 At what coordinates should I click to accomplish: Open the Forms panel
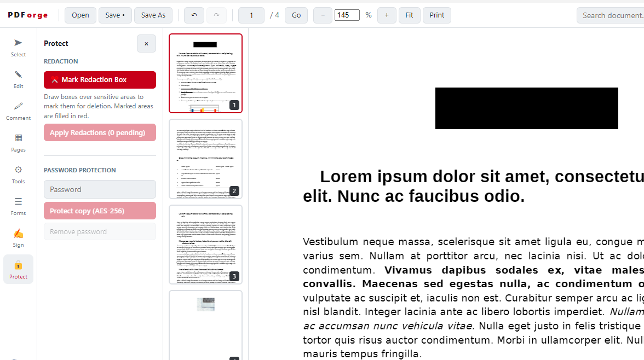pos(18,206)
